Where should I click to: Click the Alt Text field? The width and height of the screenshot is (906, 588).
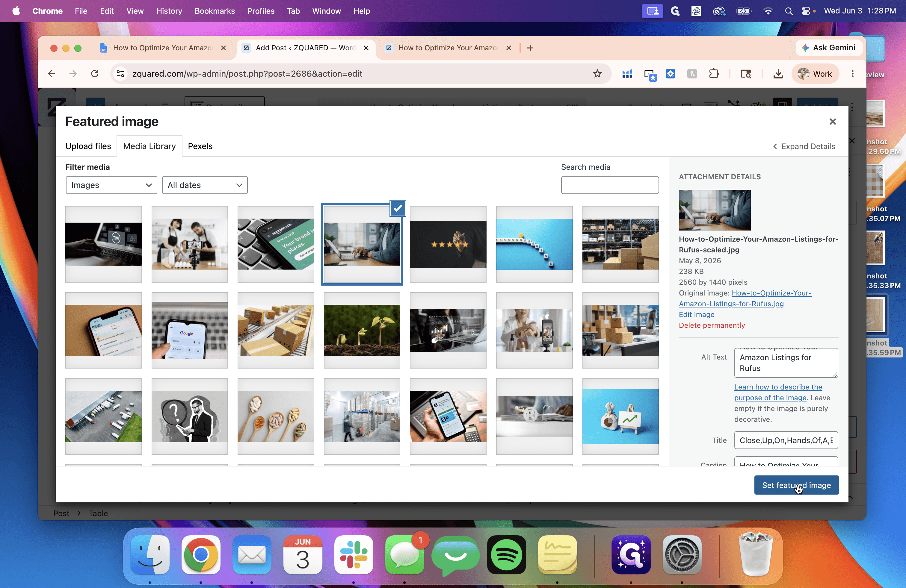(x=786, y=363)
